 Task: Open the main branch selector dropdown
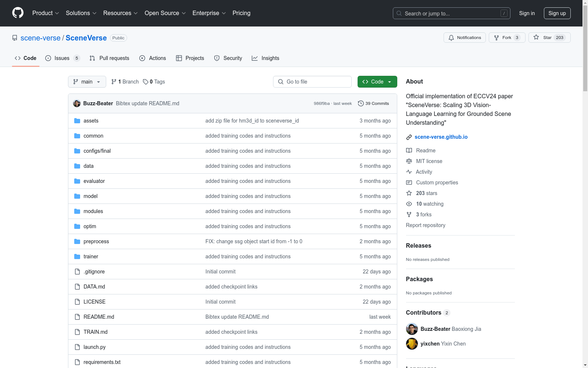(x=87, y=82)
